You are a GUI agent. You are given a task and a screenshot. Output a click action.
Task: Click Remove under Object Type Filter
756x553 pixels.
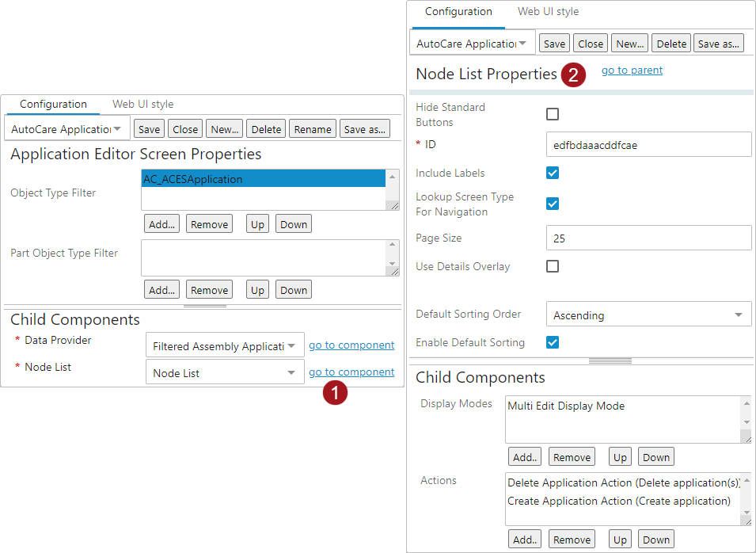tap(209, 224)
